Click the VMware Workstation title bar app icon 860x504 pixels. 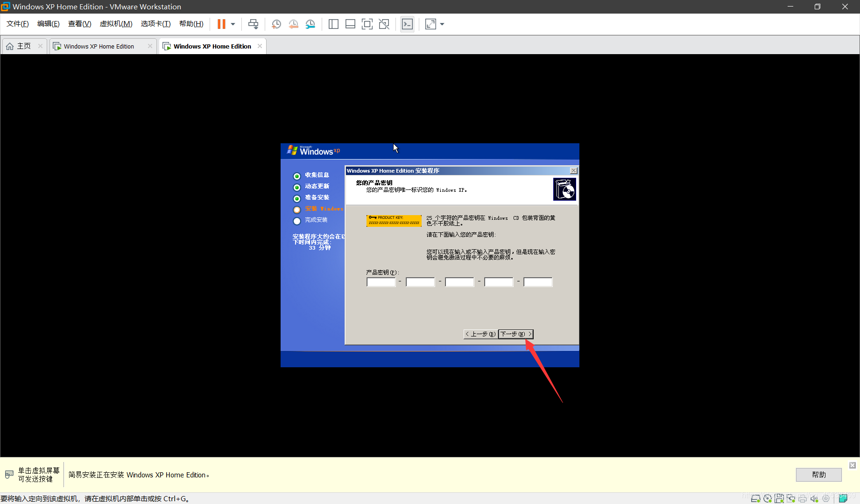(6, 7)
